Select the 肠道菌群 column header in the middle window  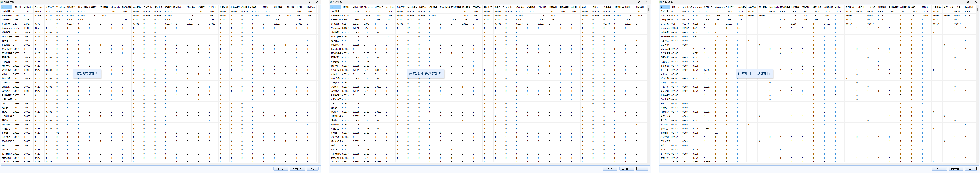pos(466,7)
